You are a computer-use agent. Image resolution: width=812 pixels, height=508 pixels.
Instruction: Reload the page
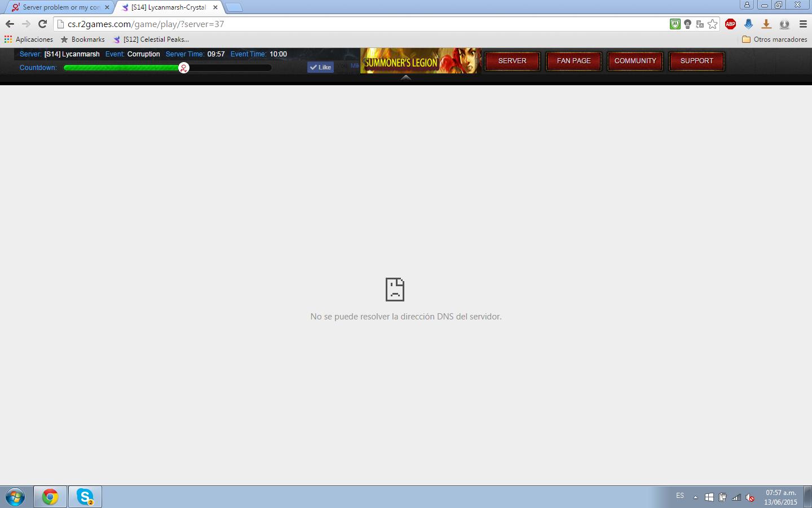click(42, 24)
